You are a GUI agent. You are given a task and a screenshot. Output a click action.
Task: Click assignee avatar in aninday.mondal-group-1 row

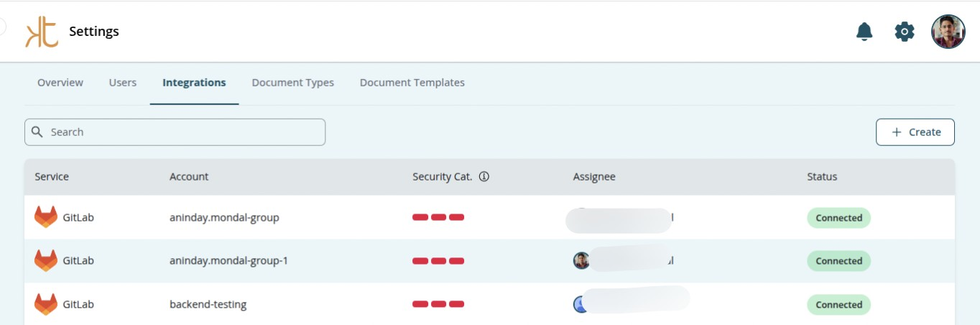581,260
